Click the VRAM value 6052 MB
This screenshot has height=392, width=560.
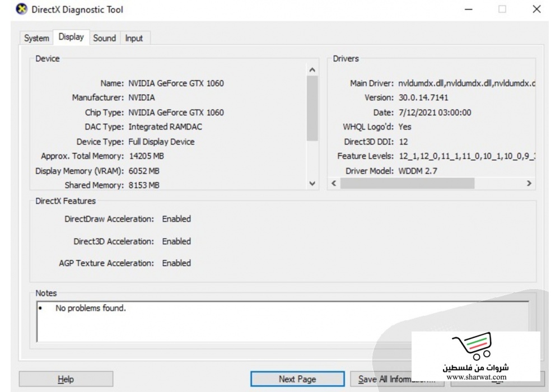pos(144,171)
